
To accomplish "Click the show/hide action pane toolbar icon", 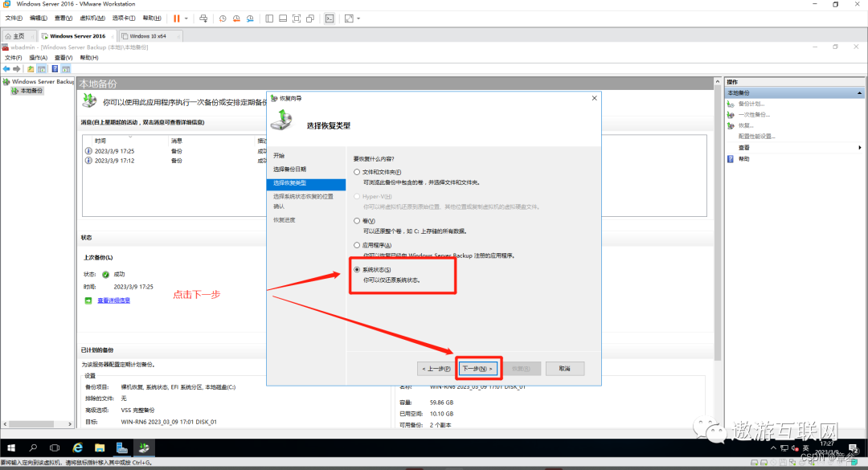I will pyautogui.click(x=66, y=68).
